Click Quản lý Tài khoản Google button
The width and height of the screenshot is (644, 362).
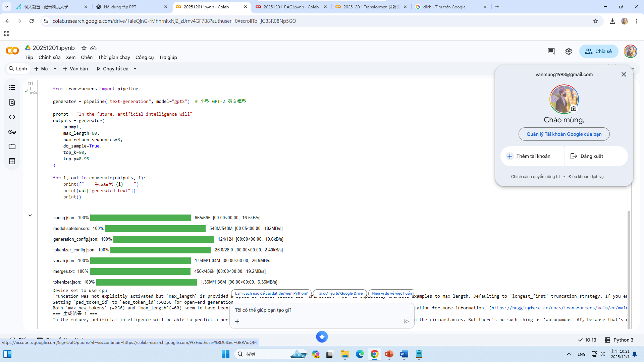[564, 134]
